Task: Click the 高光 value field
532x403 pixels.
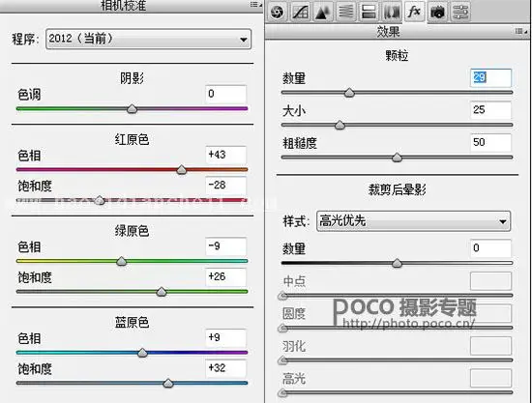Action: [490, 378]
